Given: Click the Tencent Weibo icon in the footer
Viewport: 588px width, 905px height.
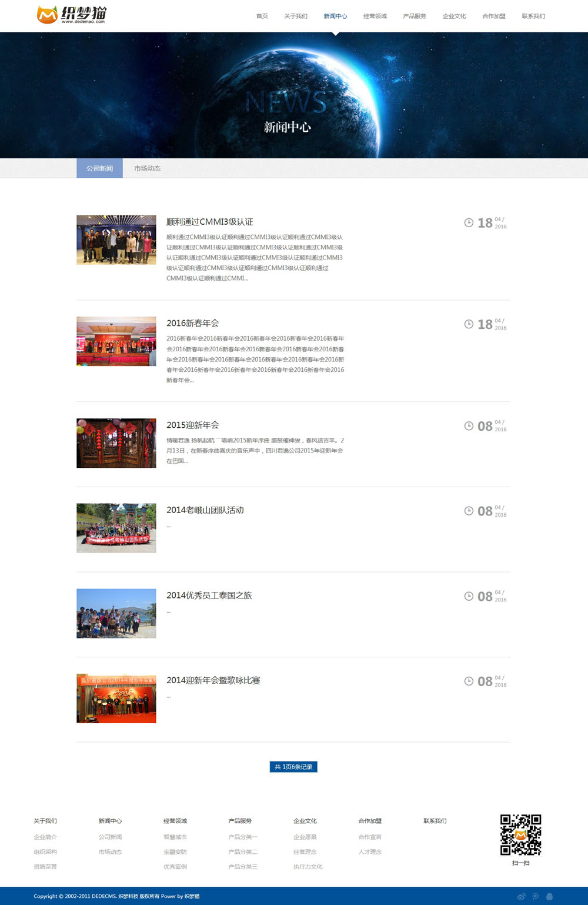Looking at the screenshot, I should click(535, 897).
